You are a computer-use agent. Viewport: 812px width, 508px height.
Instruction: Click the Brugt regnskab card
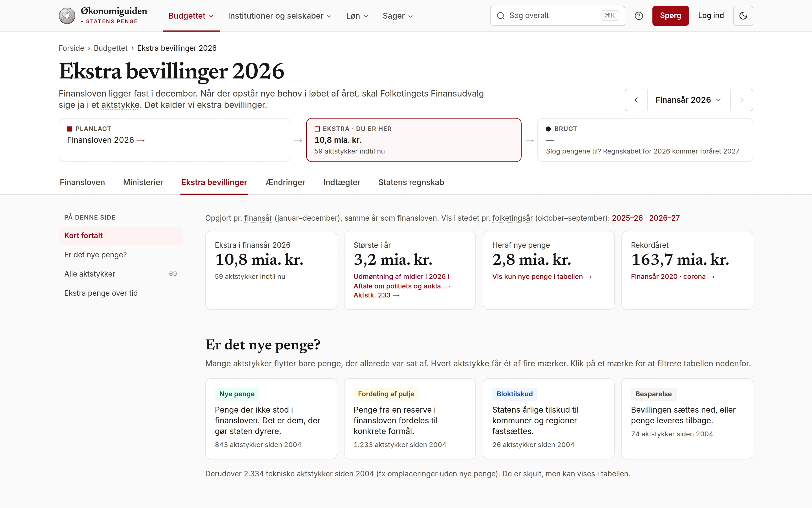tap(645, 140)
